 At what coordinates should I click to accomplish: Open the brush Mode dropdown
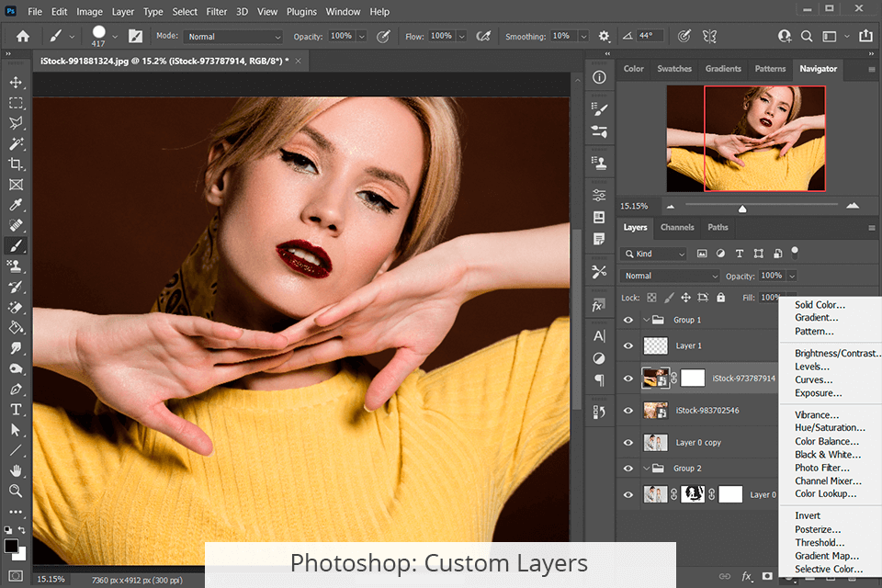(x=232, y=37)
